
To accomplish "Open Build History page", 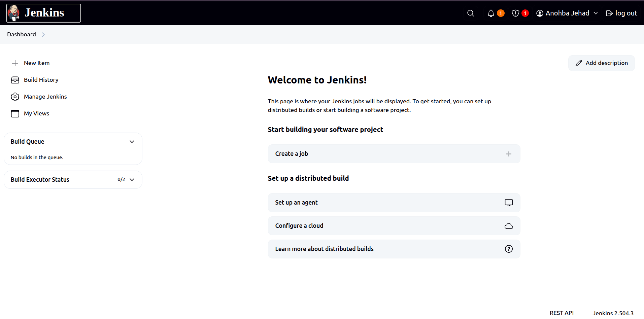I will coord(41,80).
